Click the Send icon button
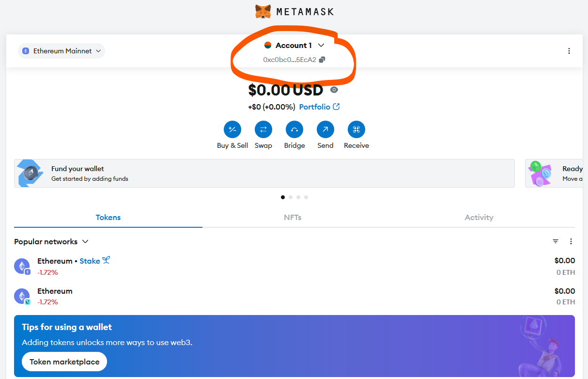 point(325,129)
